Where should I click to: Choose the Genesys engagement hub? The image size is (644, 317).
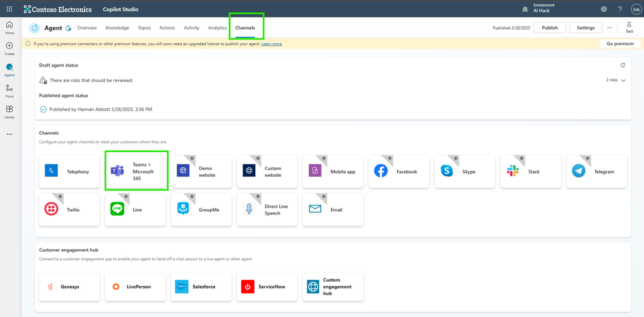tap(70, 287)
